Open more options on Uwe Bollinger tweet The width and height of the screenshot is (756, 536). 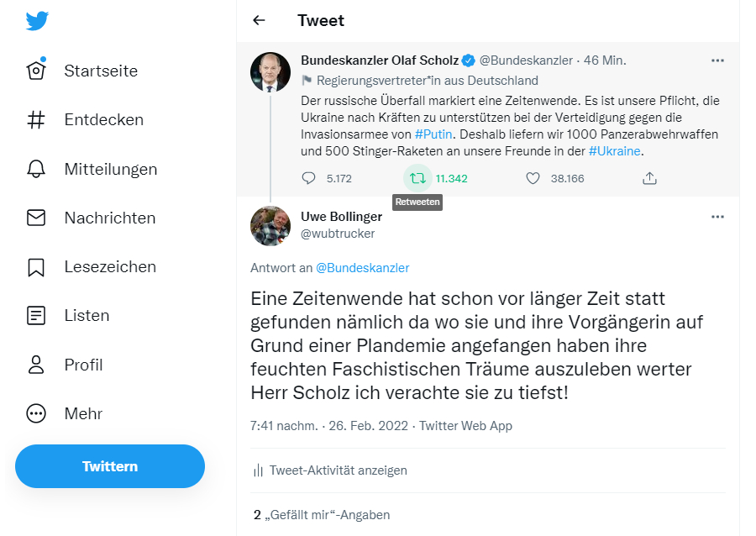717,217
